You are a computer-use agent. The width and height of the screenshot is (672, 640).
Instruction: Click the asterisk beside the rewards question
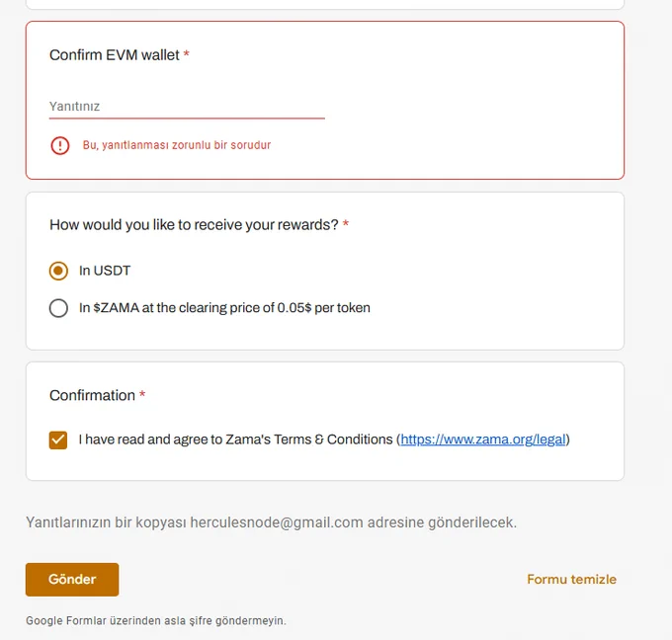[x=346, y=223]
